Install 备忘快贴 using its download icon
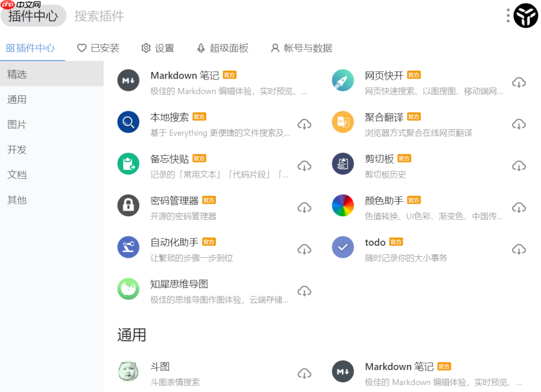The width and height of the screenshot is (541, 392). click(x=304, y=166)
